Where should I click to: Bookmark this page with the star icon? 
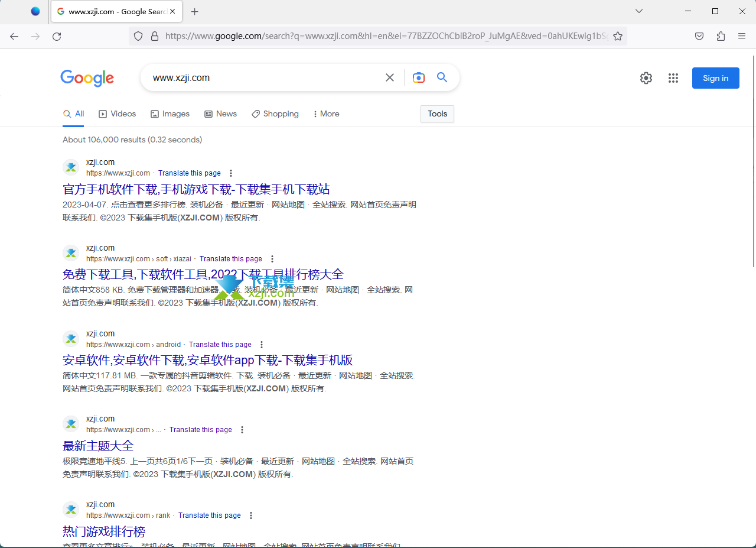pyautogui.click(x=618, y=36)
